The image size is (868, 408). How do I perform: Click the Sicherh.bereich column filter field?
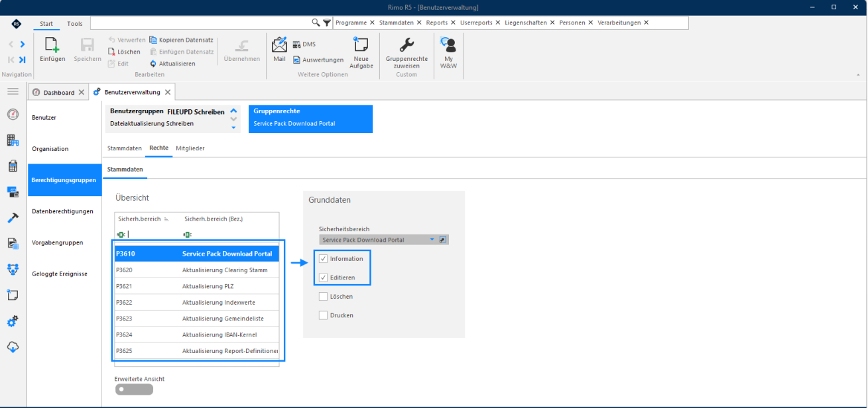pos(147,234)
